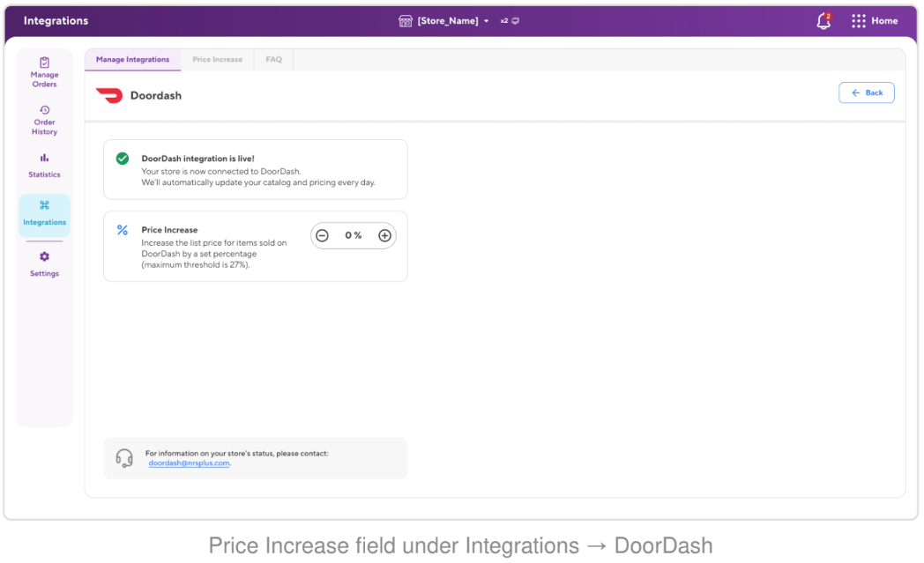
Task: Click the 0 % value field
Action: 353,235
